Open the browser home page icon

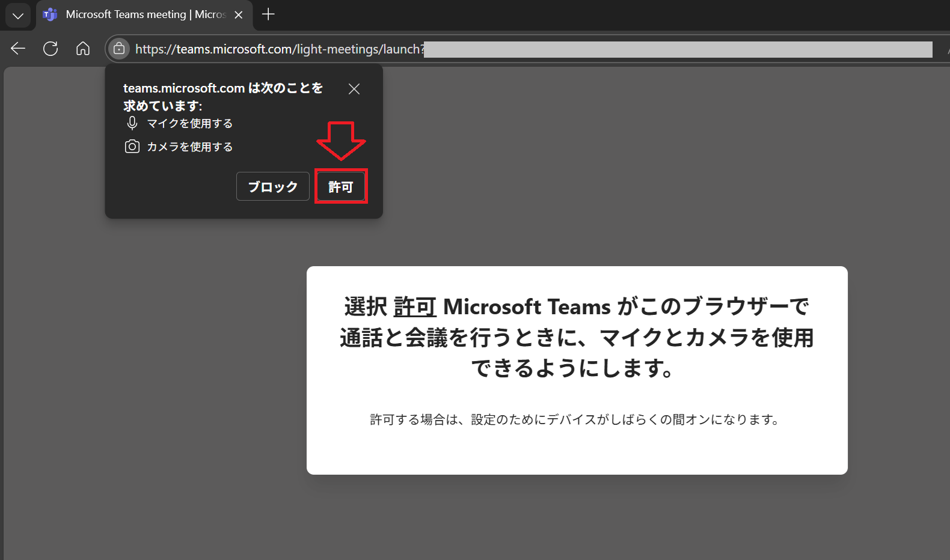click(83, 49)
